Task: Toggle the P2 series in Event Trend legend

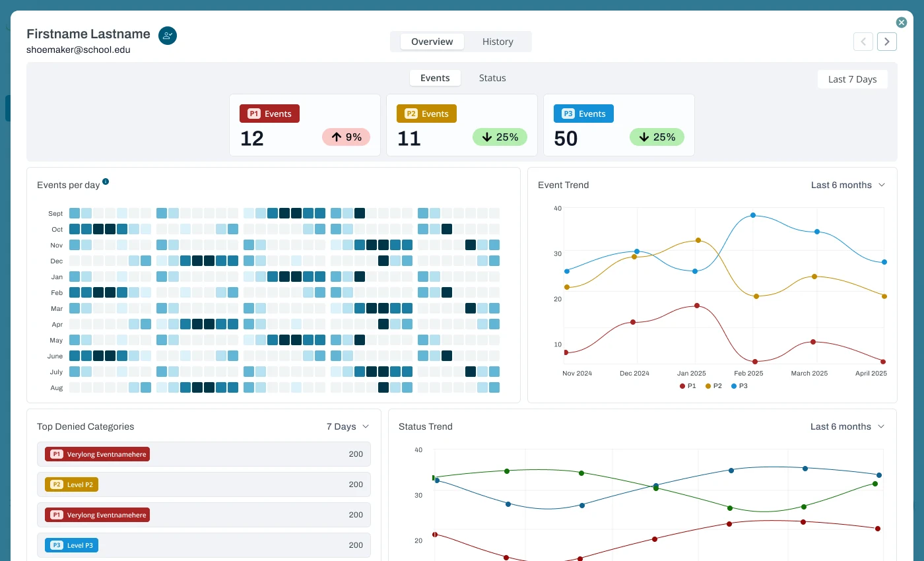Action: pyautogui.click(x=714, y=386)
